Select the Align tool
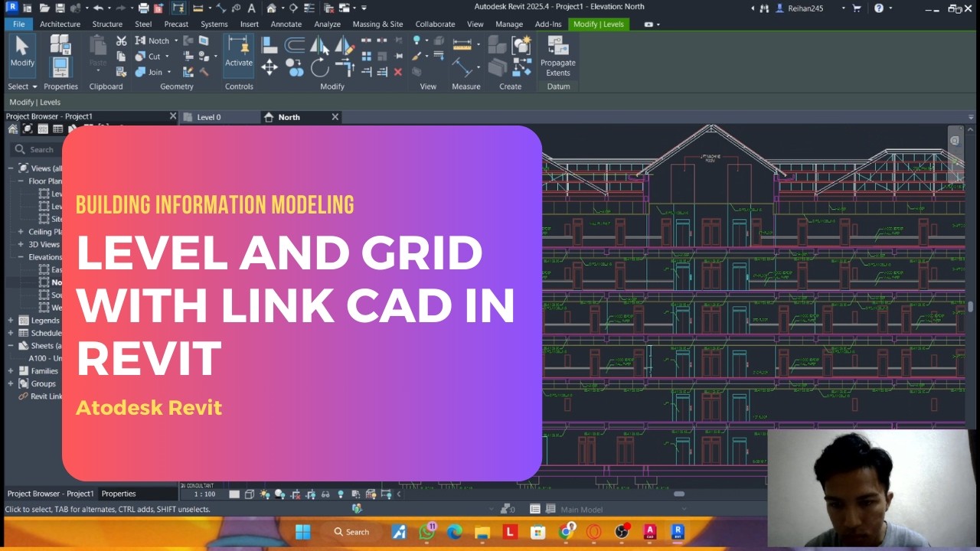The image size is (980, 551). point(269,44)
